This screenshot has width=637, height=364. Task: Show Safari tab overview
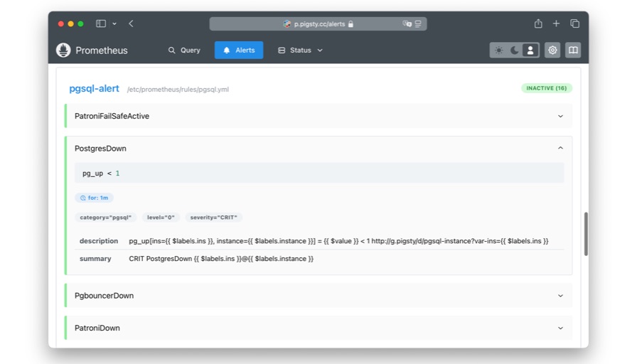[574, 23]
